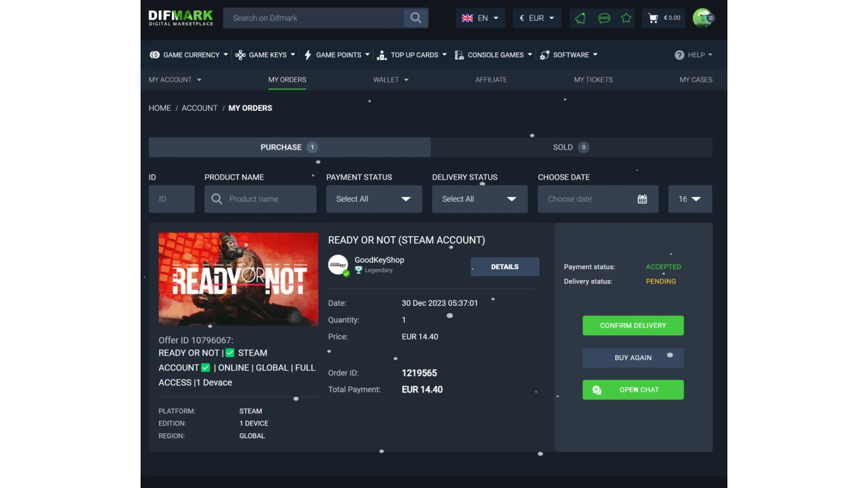This screenshot has height=488, width=868.
Task: Click the Ready or Not thumbnail
Action: click(x=238, y=279)
